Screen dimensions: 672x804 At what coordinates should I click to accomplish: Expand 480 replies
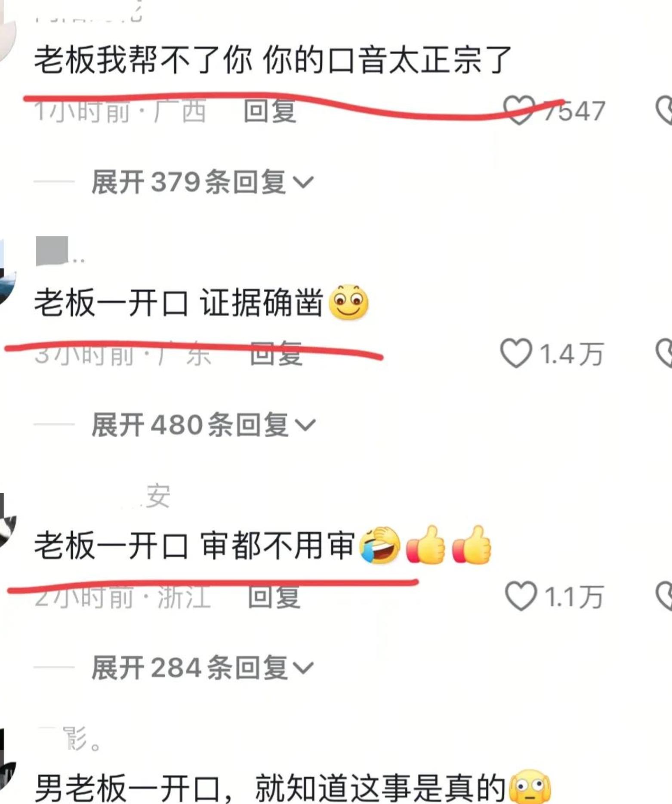204,425
